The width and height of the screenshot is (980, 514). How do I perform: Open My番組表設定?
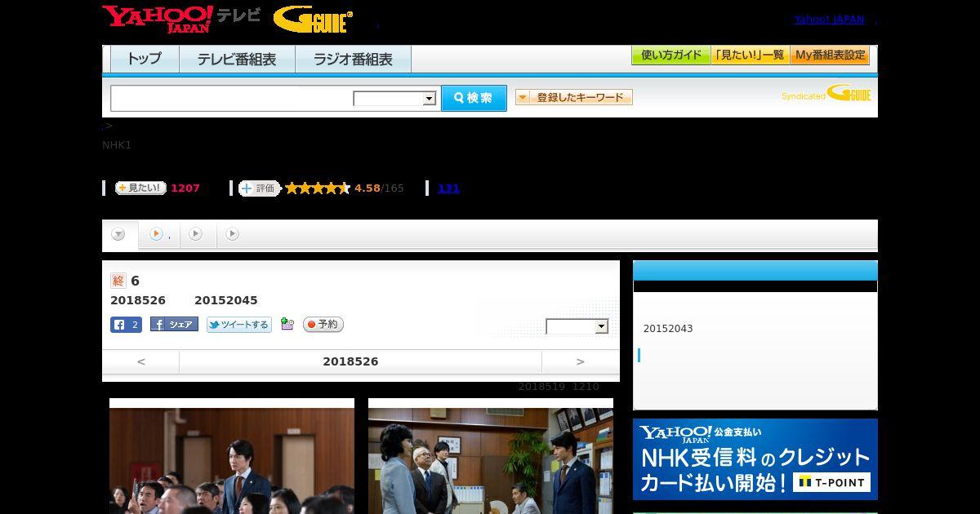coord(830,55)
